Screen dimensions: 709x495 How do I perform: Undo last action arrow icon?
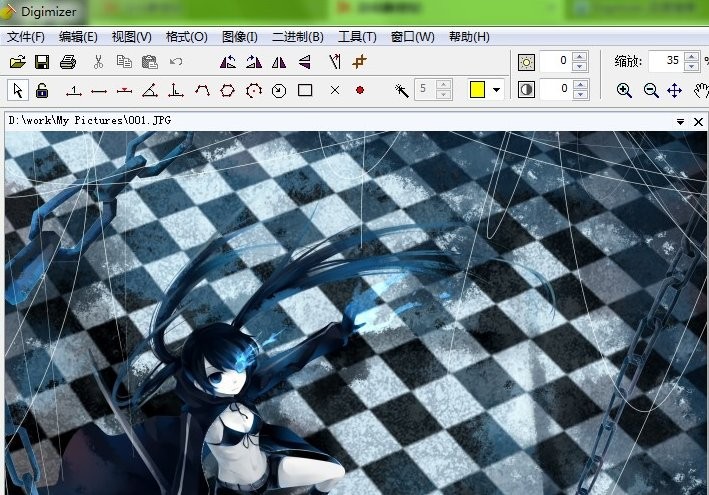176,61
